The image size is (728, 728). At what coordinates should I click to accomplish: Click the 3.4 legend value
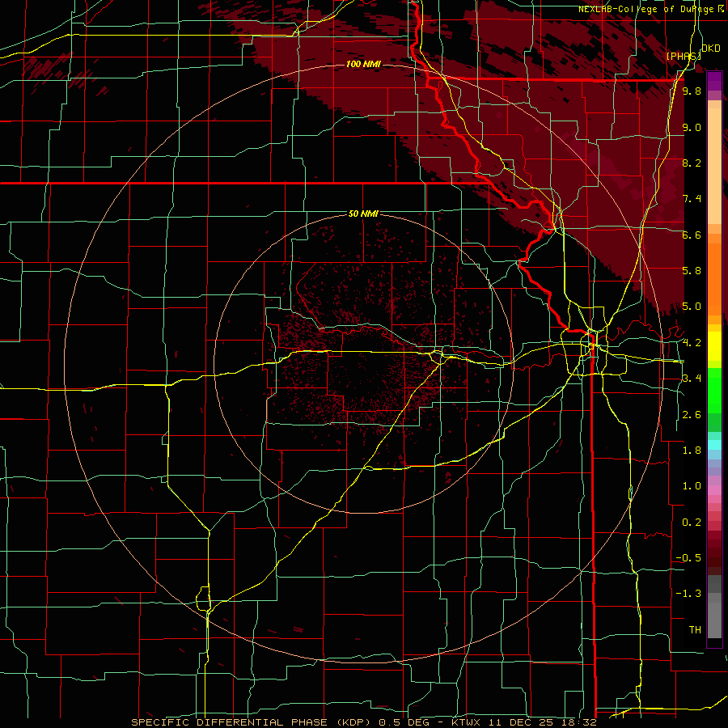[692, 379]
